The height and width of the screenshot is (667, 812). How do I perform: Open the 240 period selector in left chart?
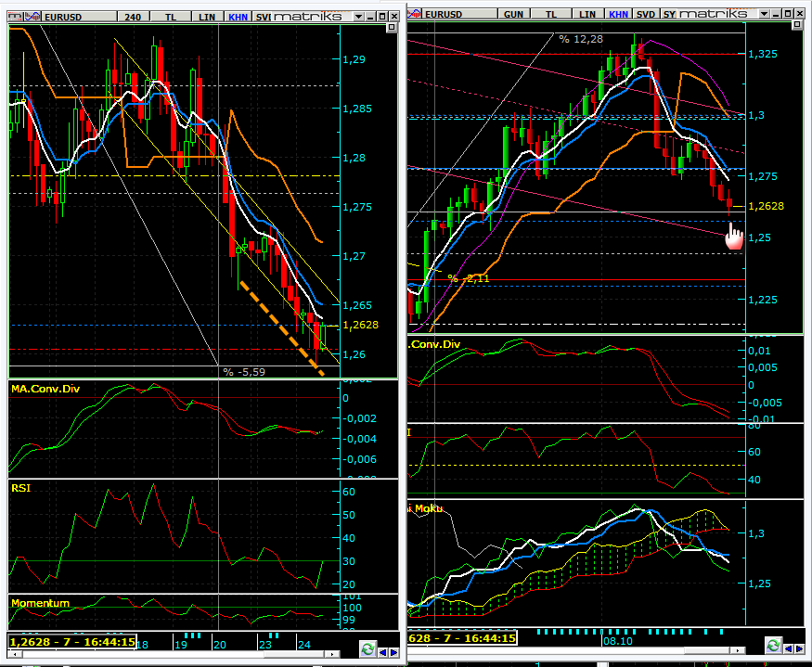131,16
